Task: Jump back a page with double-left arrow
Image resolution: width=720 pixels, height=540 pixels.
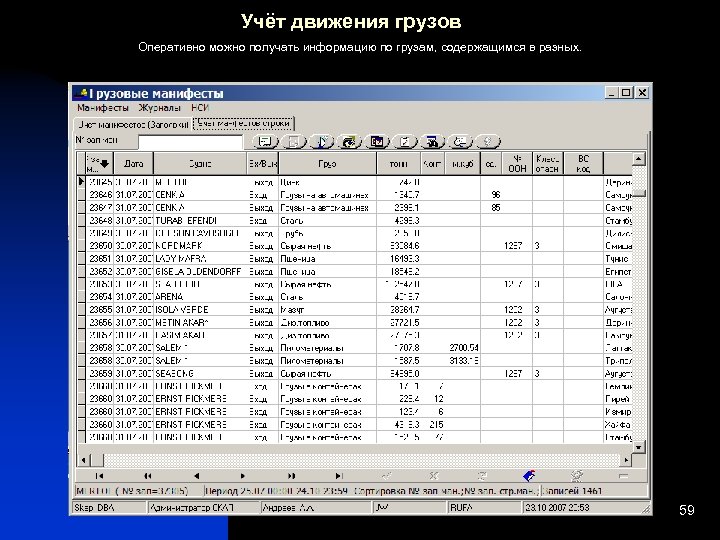Action: [147, 476]
